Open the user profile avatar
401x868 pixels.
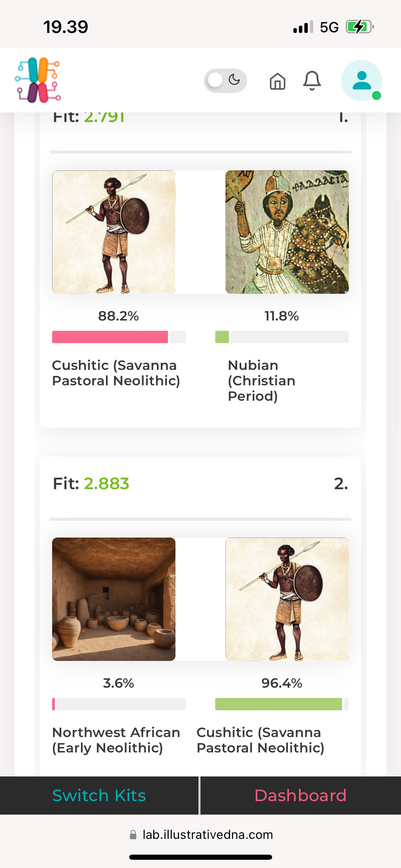pos(362,81)
